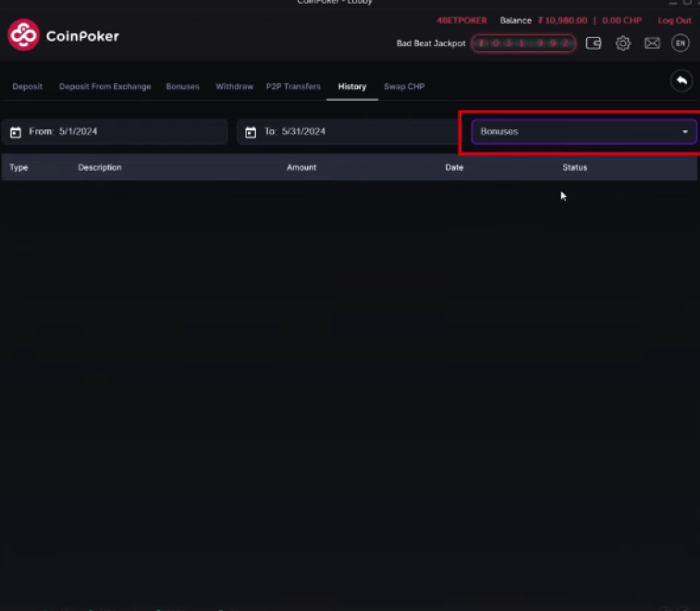Go to the Withdraw tab
This screenshot has height=611, width=700.
(x=234, y=87)
